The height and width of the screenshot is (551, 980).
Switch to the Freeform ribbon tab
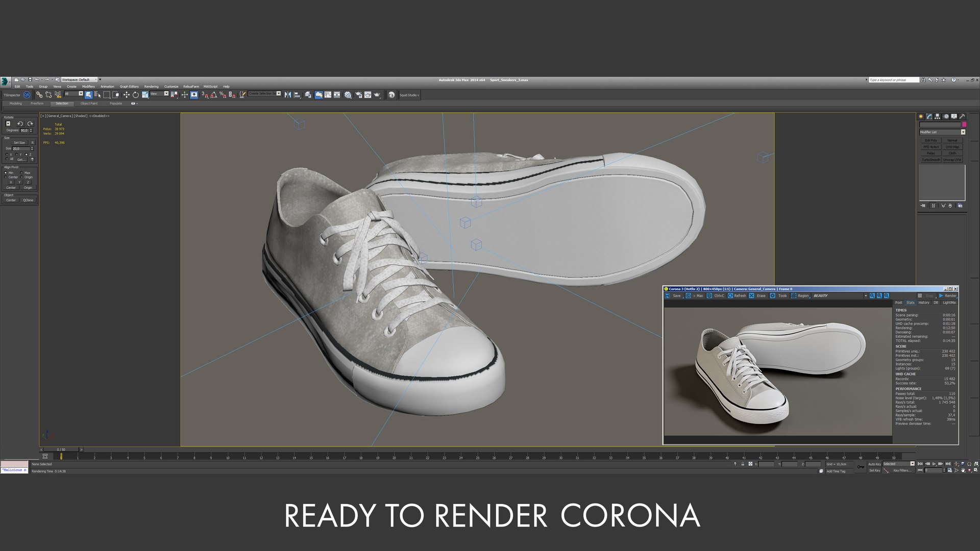coord(37,103)
